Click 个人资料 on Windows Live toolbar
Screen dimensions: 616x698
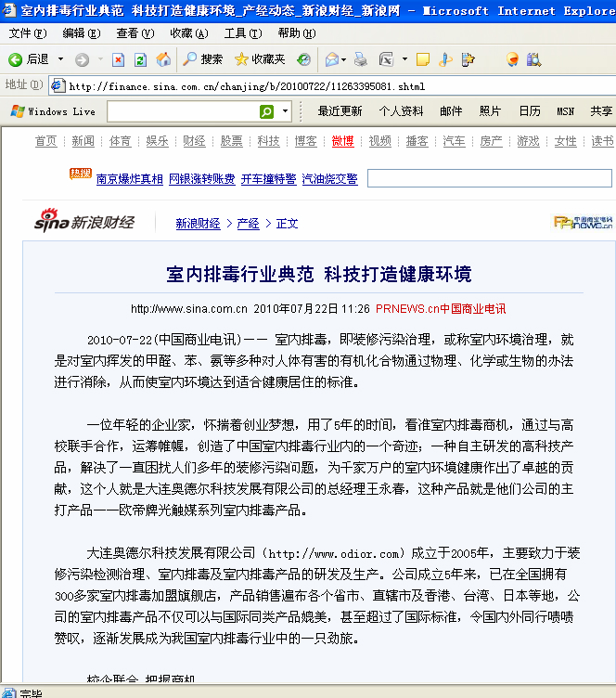coord(401,111)
